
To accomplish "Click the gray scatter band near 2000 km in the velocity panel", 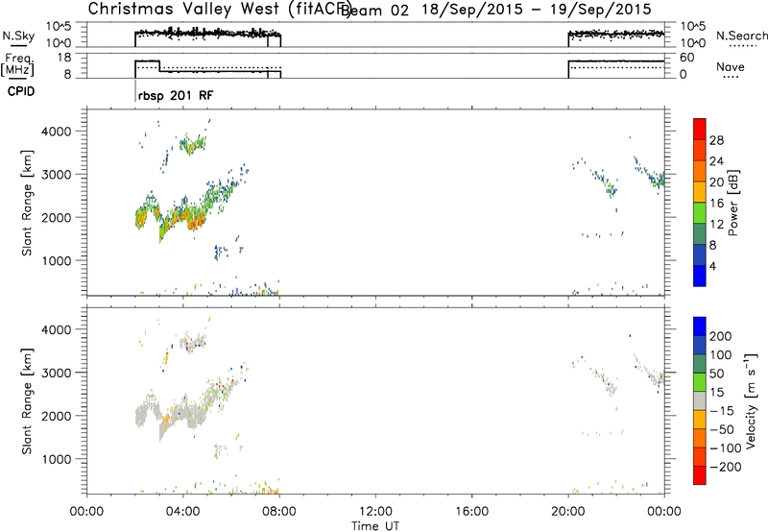I will [x=172, y=414].
